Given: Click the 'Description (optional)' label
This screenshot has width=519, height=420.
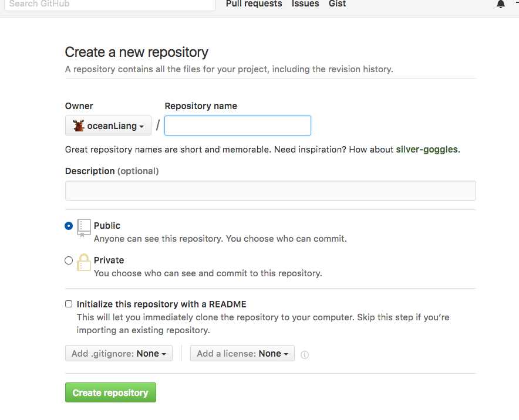Looking at the screenshot, I should pyautogui.click(x=112, y=171).
